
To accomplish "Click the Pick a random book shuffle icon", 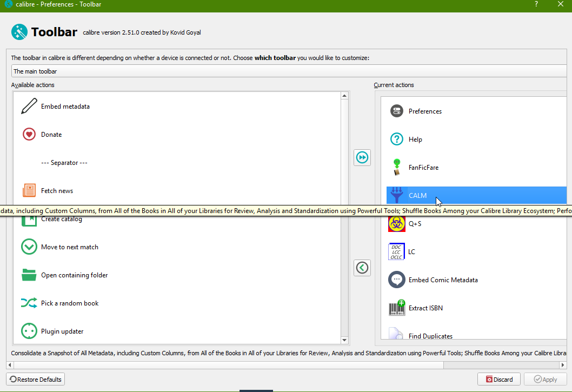I will pyautogui.click(x=29, y=303).
